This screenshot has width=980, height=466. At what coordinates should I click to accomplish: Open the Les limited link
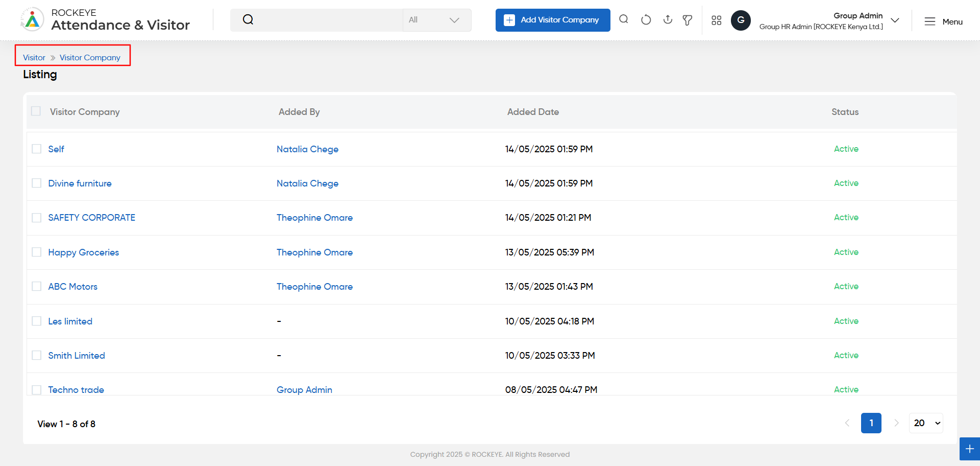pyautogui.click(x=70, y=321)
